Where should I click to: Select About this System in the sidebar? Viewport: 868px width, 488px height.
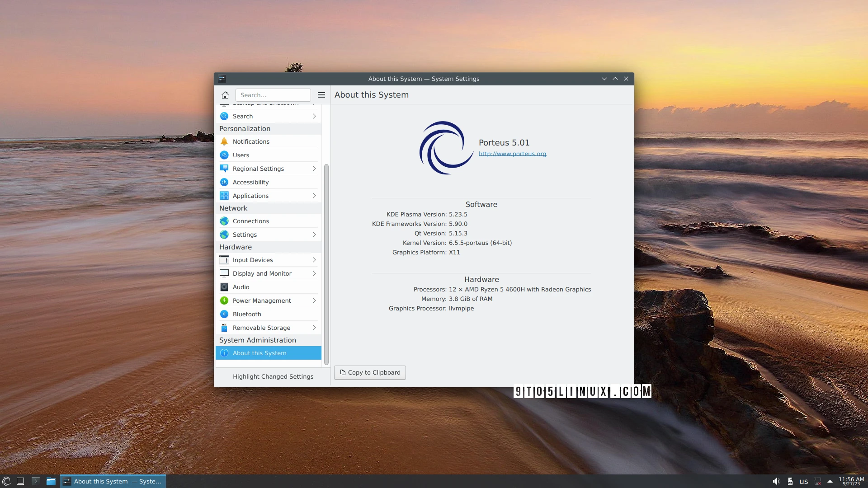coord(259,353)
